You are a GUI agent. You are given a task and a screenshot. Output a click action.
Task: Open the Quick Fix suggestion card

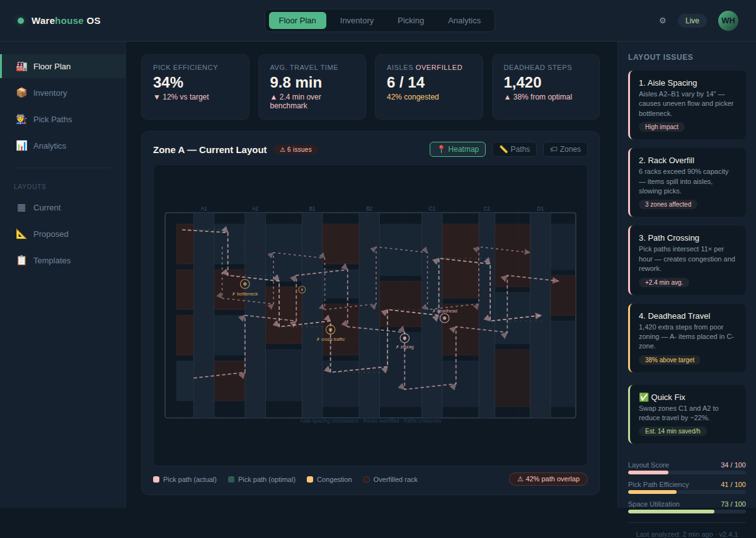tap(687, 414)
